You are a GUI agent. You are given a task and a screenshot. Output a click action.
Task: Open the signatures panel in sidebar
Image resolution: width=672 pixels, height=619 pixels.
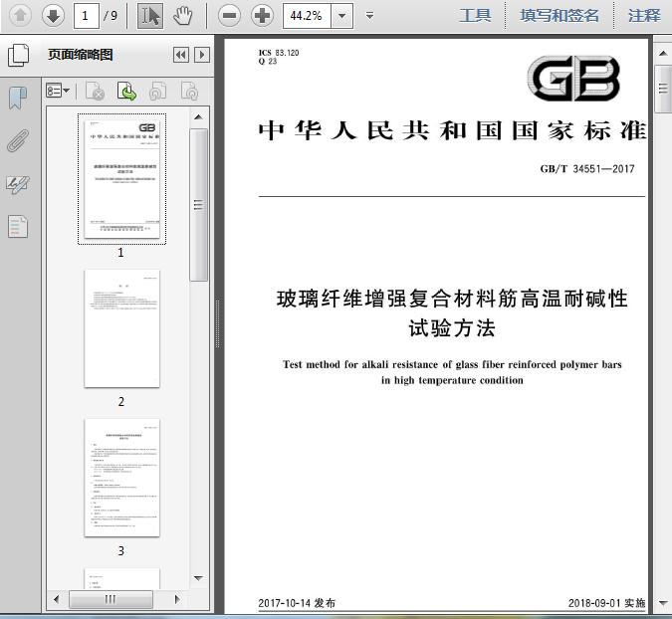[x=18, y=185]
